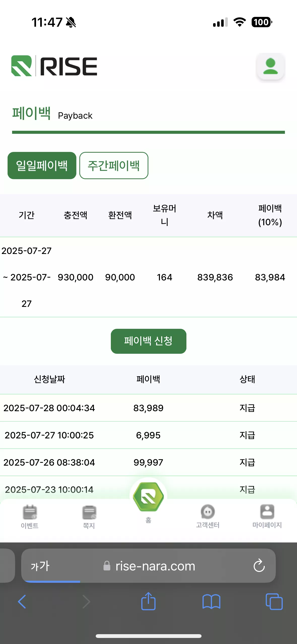
Task: Show Safari open tabs
Action: (x=274, y=602)
